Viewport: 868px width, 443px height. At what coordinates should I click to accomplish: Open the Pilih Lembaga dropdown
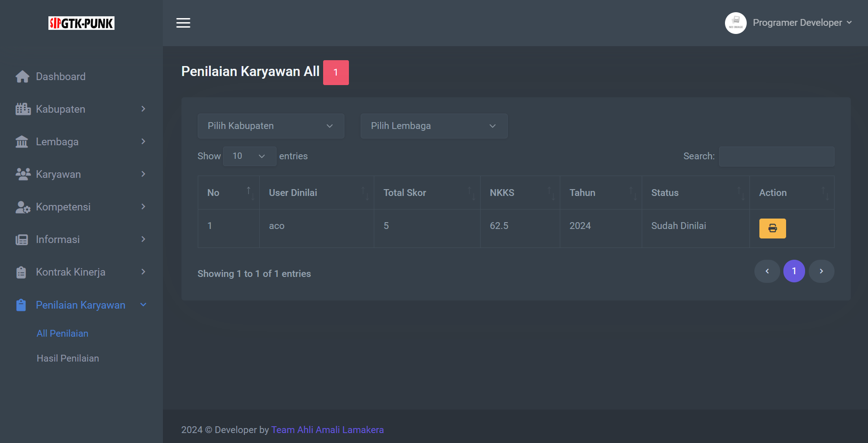pyautogui.click(x=434, y=126)
